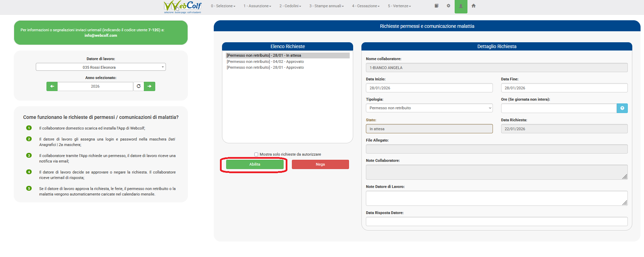The height and width of the screenshot is (257, 644).
Task: Click the refresh year icon
Action: [139, 86]
